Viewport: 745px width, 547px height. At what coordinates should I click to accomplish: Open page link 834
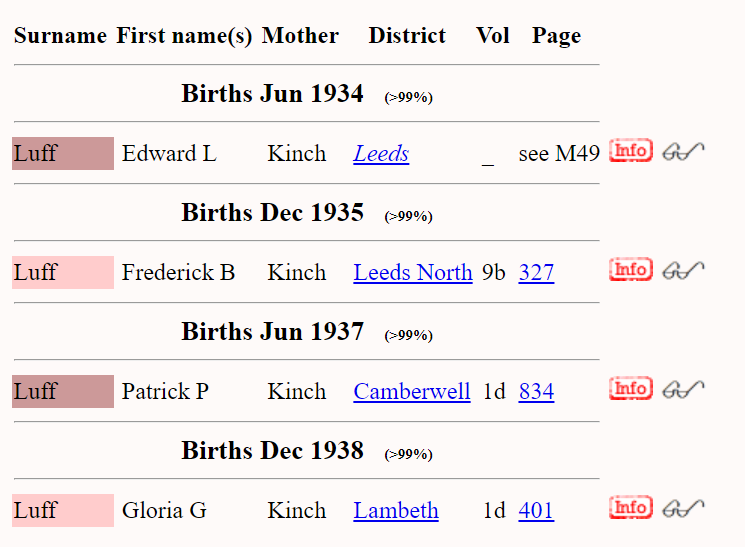click(536, 392)
